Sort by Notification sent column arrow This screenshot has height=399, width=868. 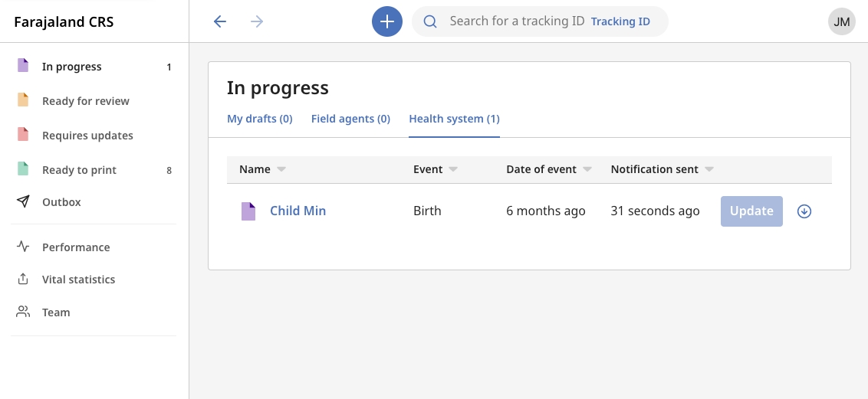tap(709, 169)
